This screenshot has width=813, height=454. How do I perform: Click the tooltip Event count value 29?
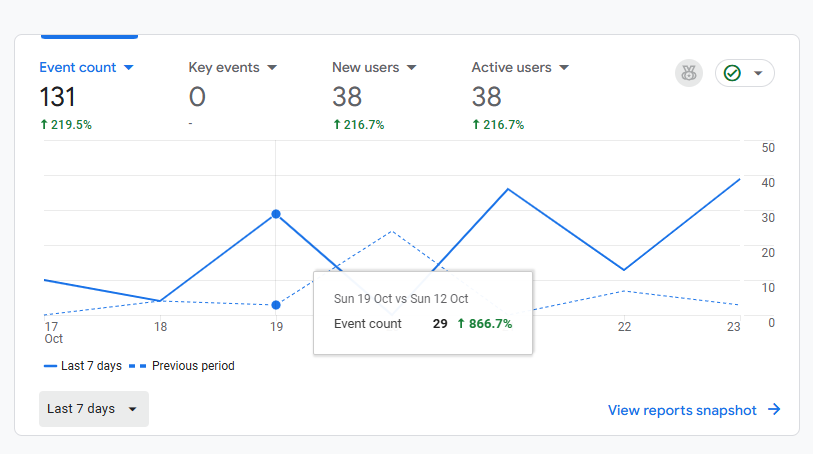440,324
